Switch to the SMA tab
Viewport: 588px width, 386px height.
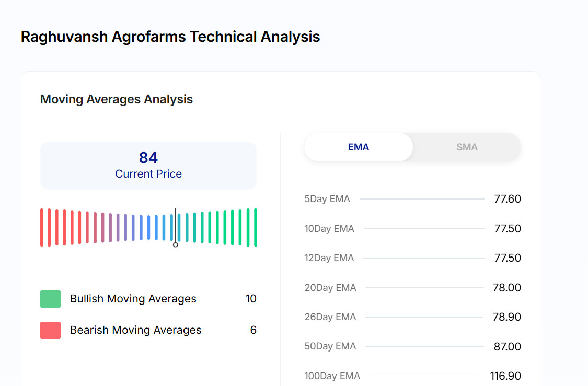(467, 147)
